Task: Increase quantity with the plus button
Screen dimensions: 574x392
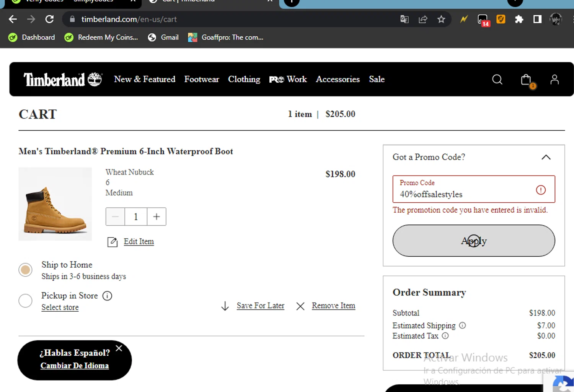Action: click(157, 217)
